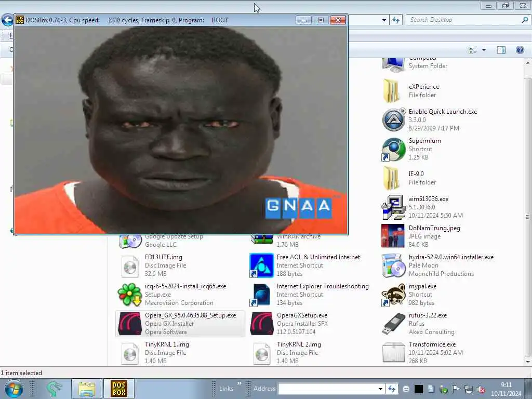Maximize the DOSBox window
The width and height of the screenshot is (532, 399).
click(321, 20)
